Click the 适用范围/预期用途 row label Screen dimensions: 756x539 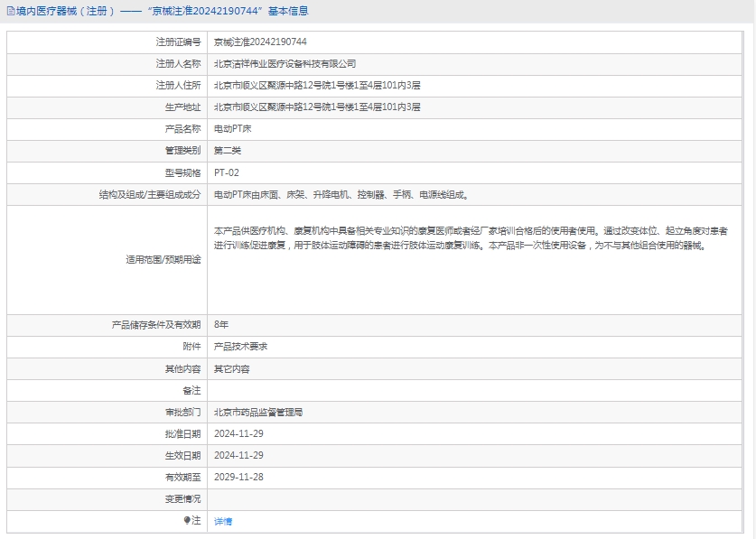click(163, 260)
